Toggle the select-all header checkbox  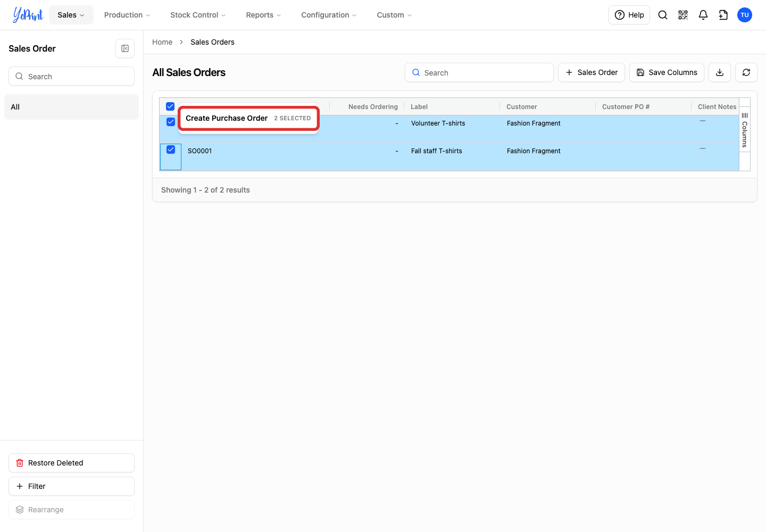[170, 106]
